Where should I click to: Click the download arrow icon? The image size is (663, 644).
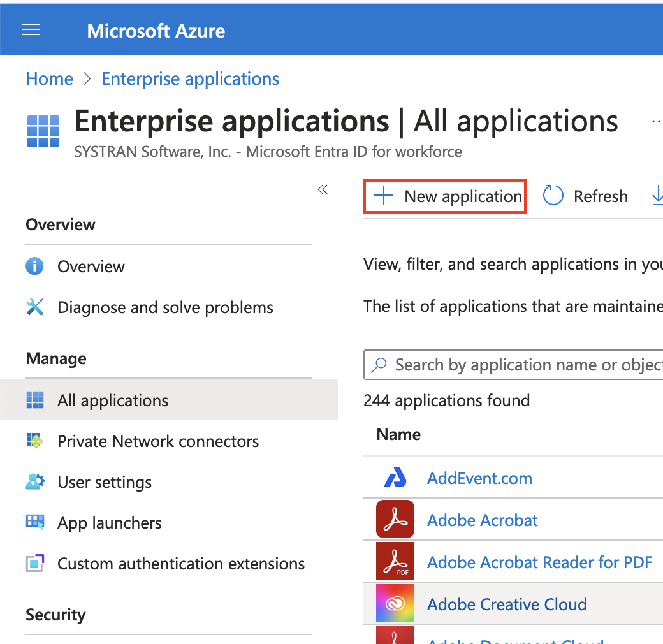pos(657,195)
